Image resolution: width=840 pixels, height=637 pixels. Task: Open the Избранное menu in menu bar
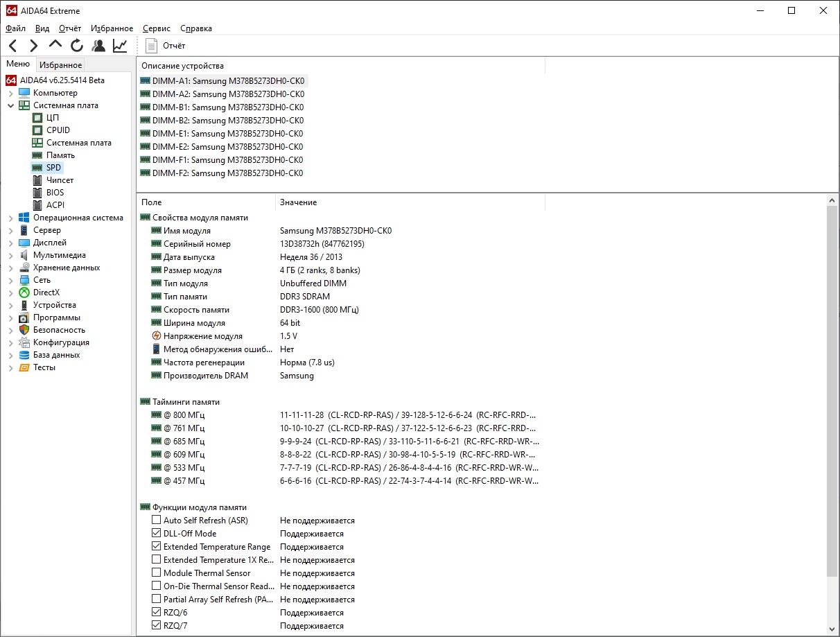(x=112, y=28)
